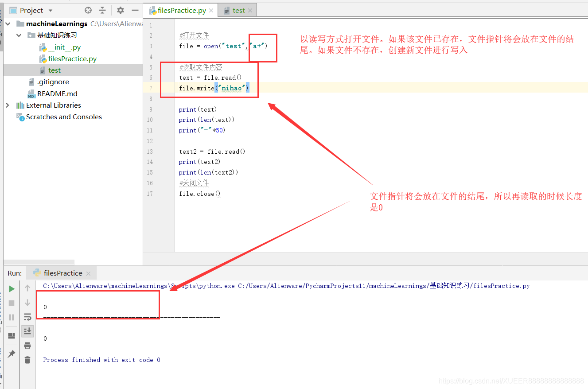
Task: Clear console with trash icon
Action: [x=27, y=360]
